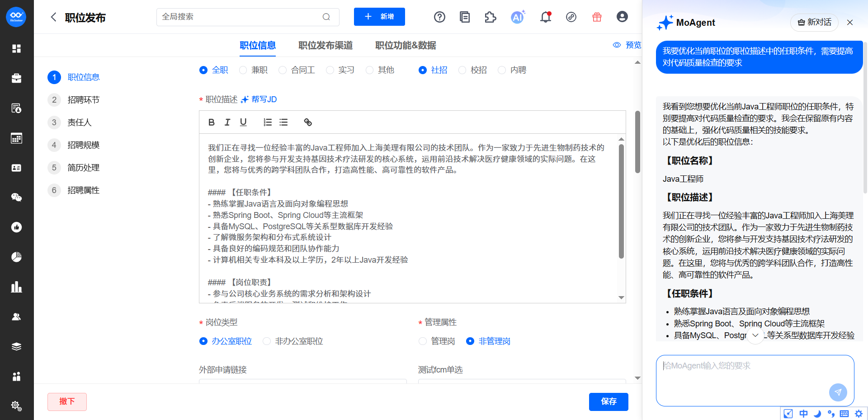
Task: Choose 校招 recruitment type
Action: 462,70
